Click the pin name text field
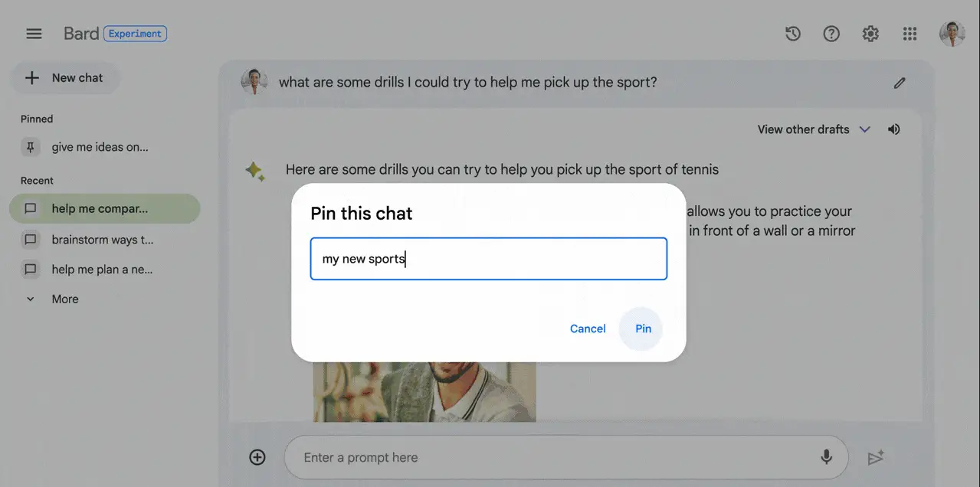 tap(489, 259)
